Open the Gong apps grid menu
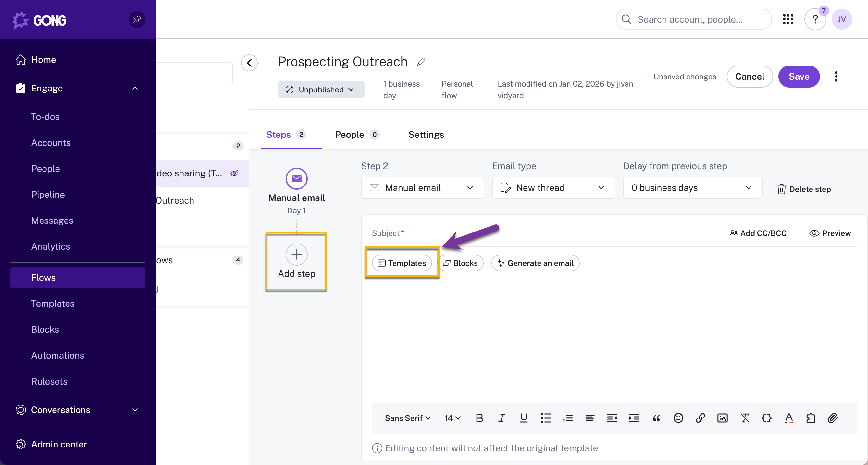 pos(788,19)
